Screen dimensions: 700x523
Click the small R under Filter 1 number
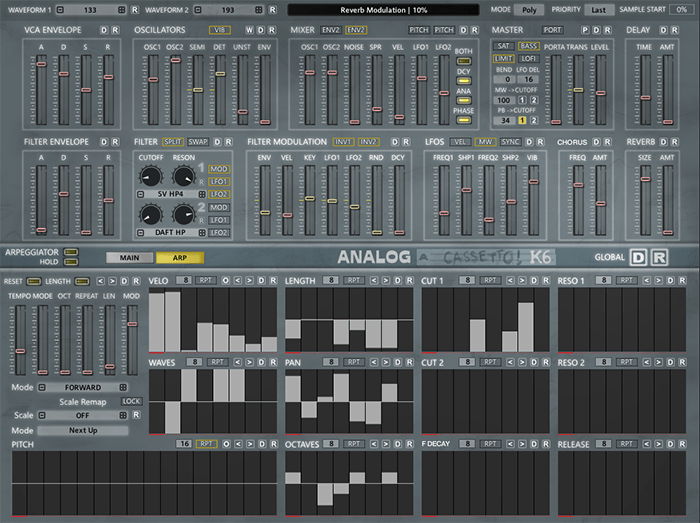(202, 182)
